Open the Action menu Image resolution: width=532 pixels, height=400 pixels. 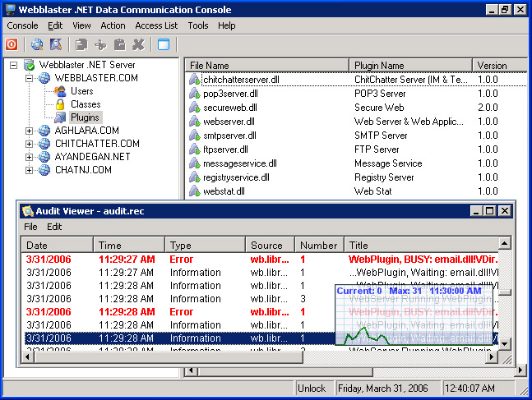click(113, 25)
